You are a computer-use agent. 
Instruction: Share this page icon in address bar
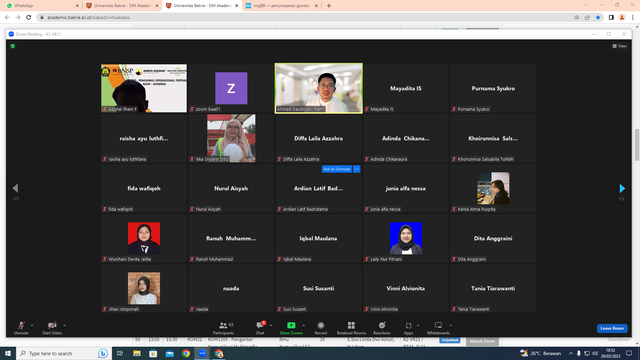(587, 18)
